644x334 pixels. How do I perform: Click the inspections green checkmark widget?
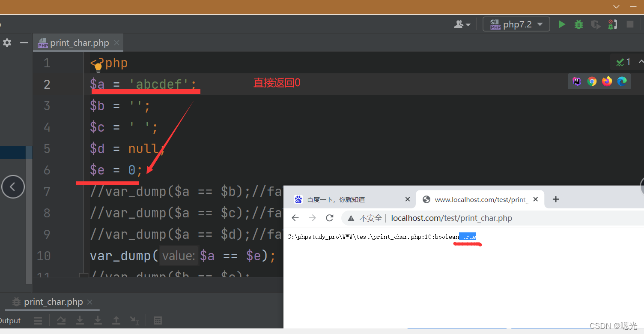[x=623, y=62]
